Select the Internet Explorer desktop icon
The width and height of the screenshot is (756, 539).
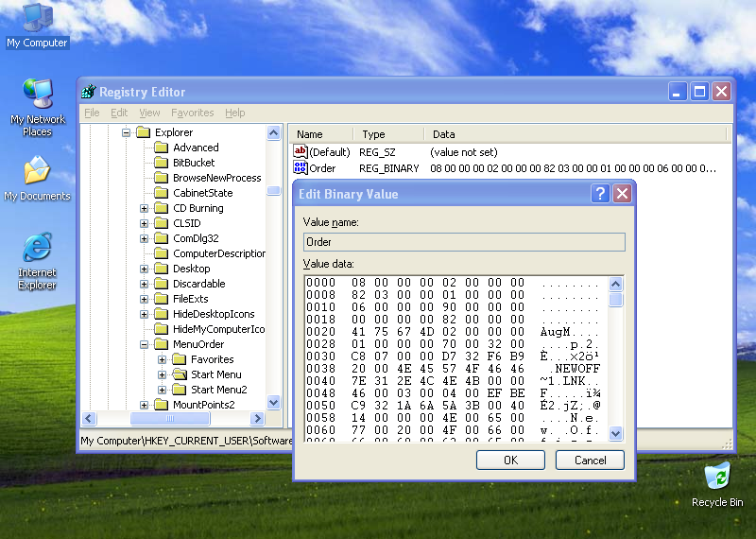pos(37,261)
